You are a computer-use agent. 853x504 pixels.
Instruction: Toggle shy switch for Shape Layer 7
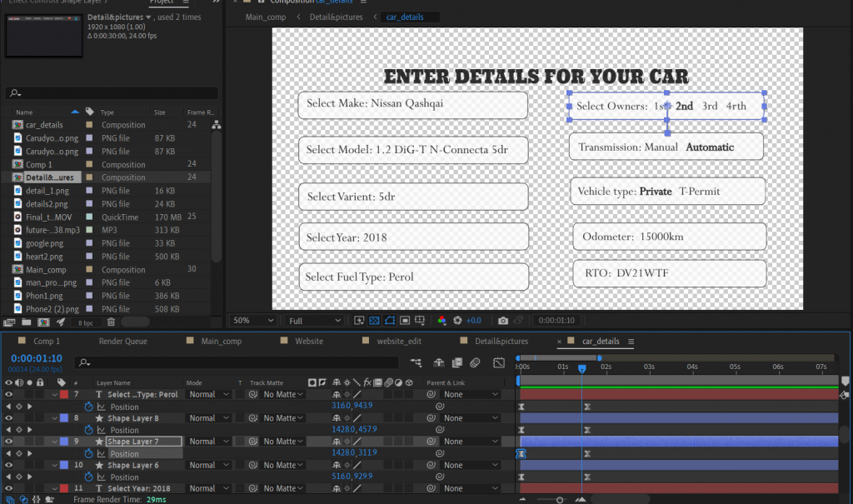(x=337, y=442)
